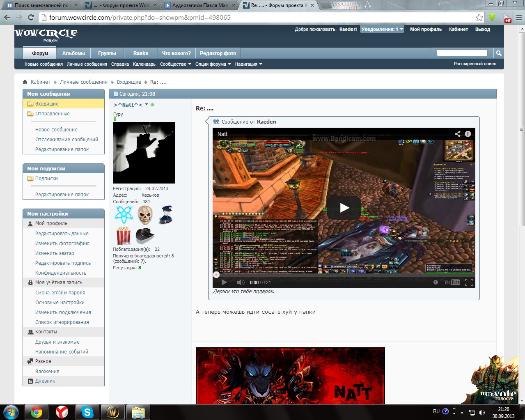Open the Группы tab
The height and width of the screenshot is (420, 525).
pyautogui.click(x=107, y=53)
